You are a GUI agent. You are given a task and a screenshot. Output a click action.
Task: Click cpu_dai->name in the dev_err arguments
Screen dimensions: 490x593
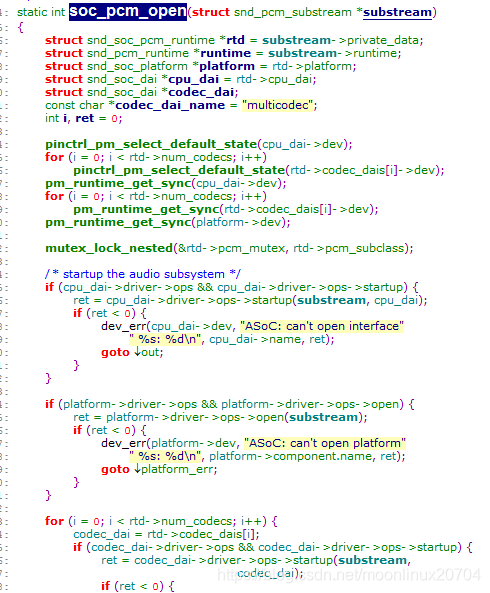[256, 339]
